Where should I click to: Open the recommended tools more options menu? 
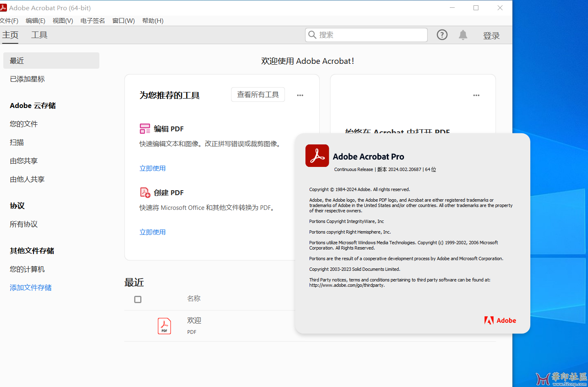point(300,95)
